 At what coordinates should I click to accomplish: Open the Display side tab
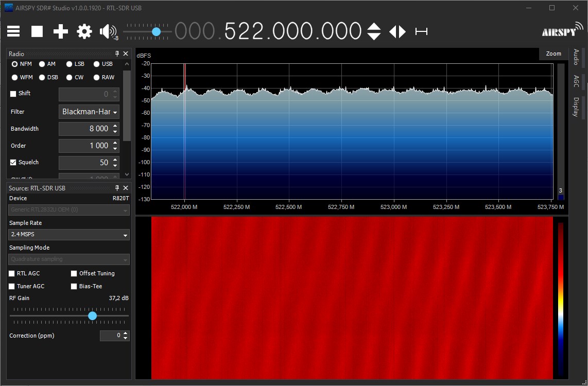(576, 107)
